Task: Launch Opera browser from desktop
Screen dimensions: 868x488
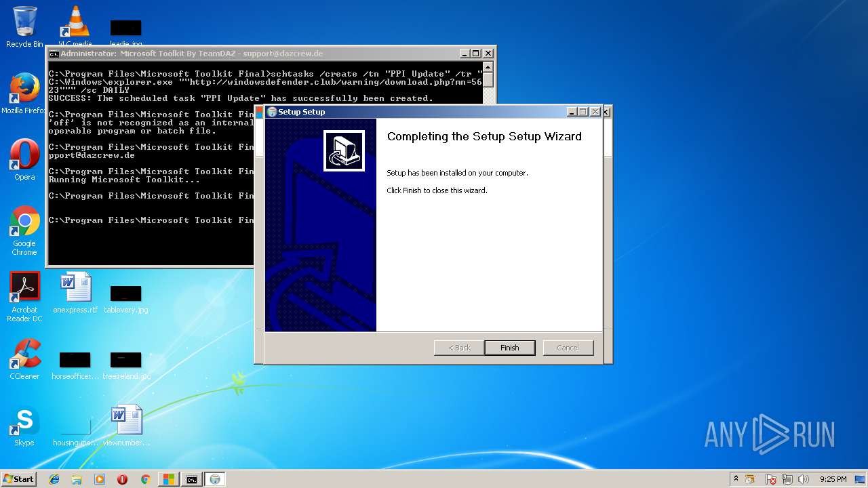Action: pos(24,160)
